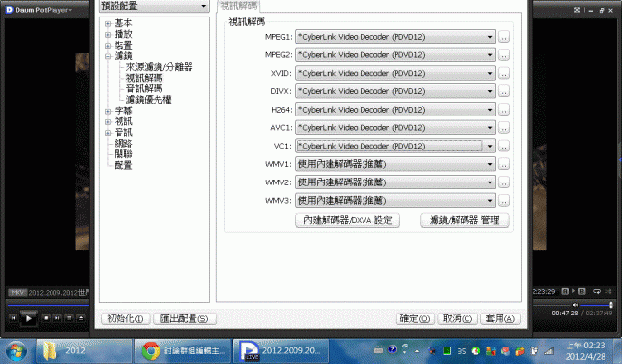The width and height of the screenshot is (622, 364).
Task: Open the AVC1 decoder dropdown
Action: tap(396, 128)
